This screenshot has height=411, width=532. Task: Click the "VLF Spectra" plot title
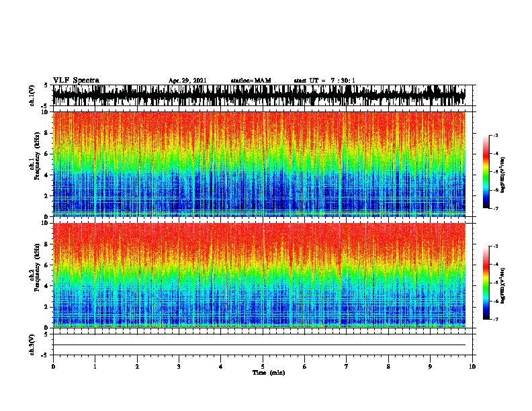pos(76,81)
